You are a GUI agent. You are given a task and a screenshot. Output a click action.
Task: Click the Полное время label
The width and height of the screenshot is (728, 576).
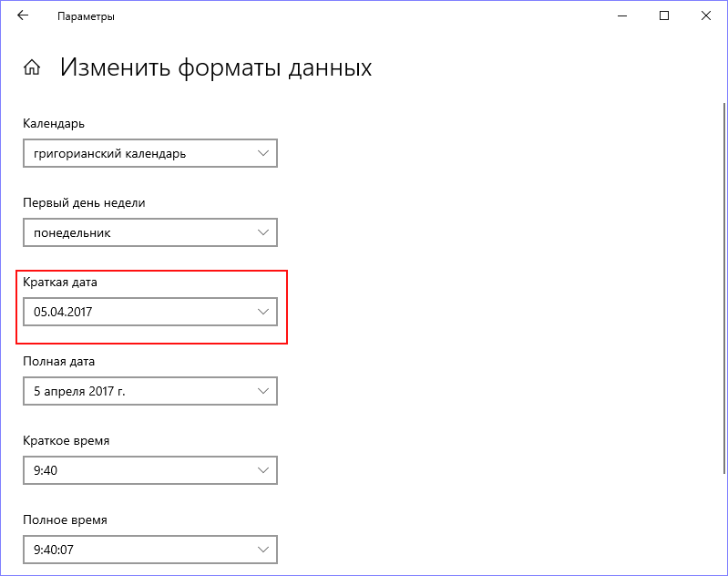65,519
